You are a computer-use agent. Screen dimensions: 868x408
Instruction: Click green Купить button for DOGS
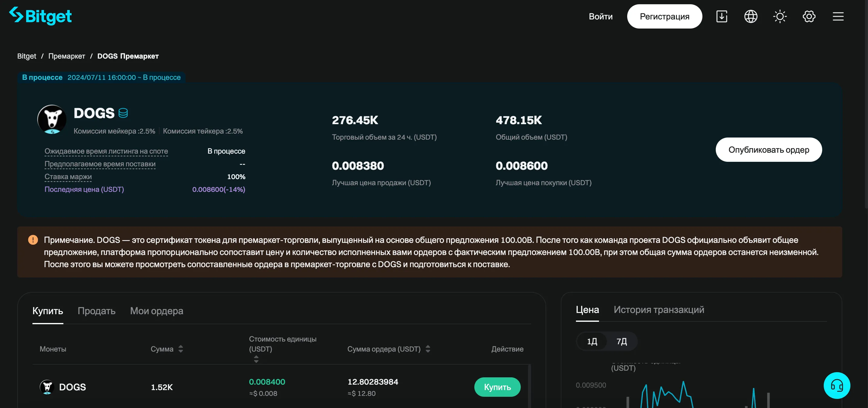pyautogui.click(x=497, y=387)
